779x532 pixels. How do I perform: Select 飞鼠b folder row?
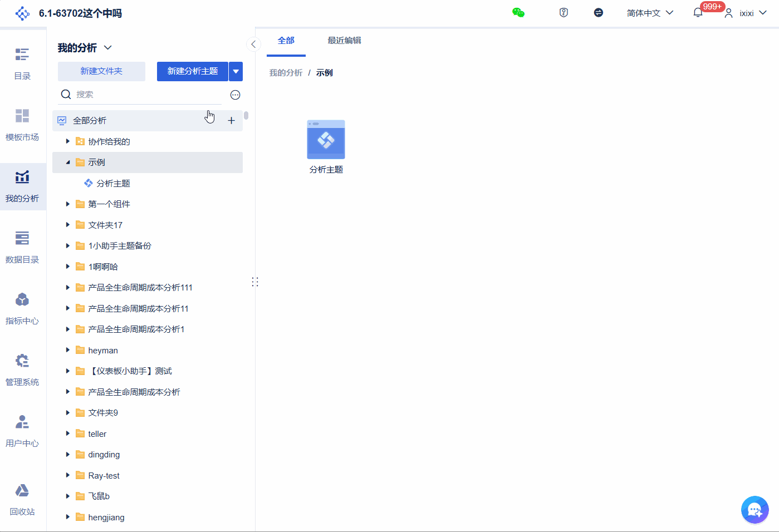tap(148, 496)
